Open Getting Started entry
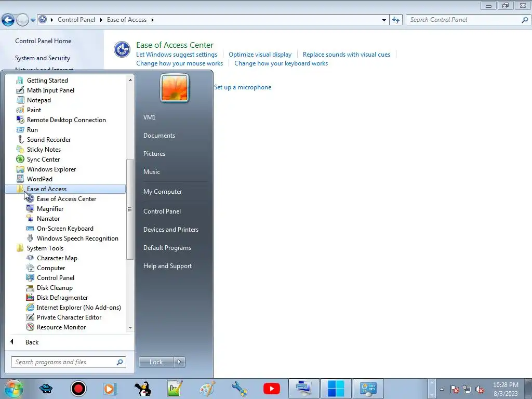The image size is (532, 399). [x=47, y=81]
